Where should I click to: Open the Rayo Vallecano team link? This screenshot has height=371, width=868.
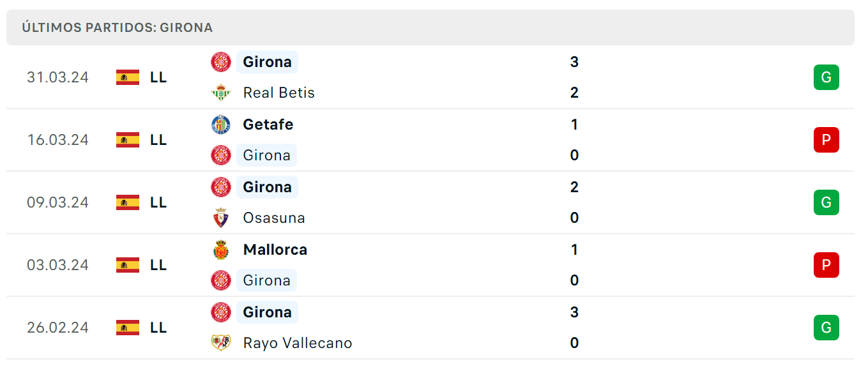(x=298, y=343)
